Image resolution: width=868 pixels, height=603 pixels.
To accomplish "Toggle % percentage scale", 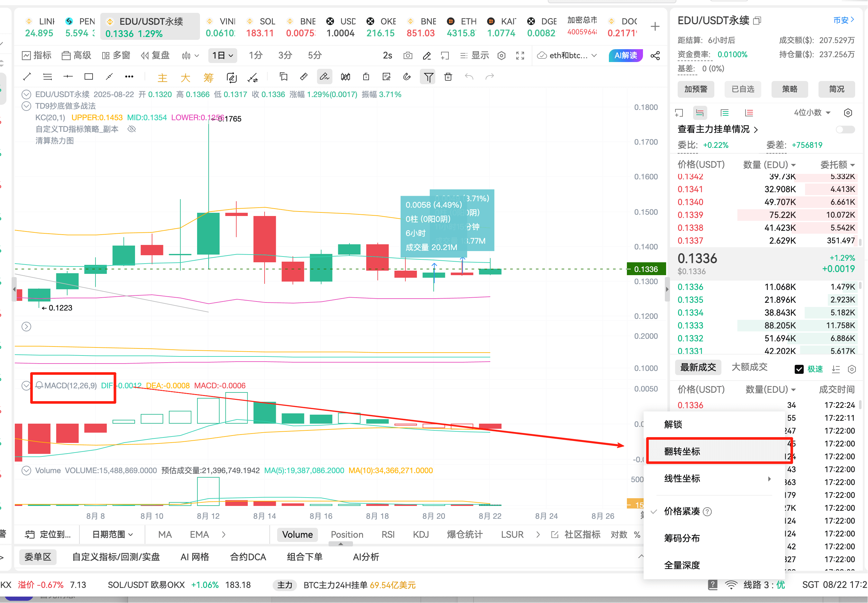I will pos(637,535).
